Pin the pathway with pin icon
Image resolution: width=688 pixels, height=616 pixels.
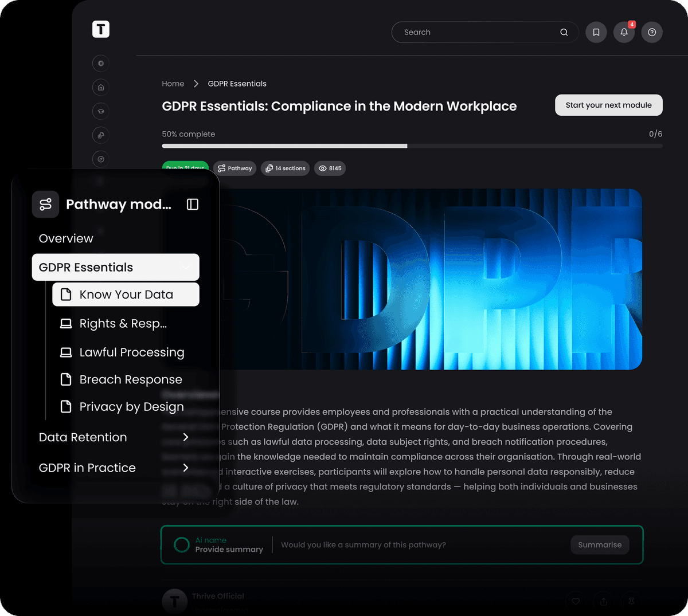(x=631, y=601)
